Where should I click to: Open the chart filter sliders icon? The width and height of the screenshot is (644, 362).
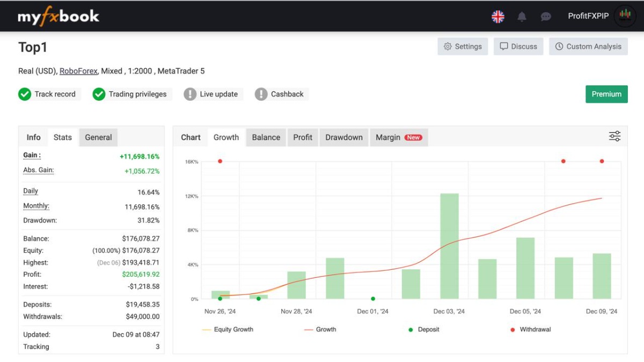click(614, 136)
